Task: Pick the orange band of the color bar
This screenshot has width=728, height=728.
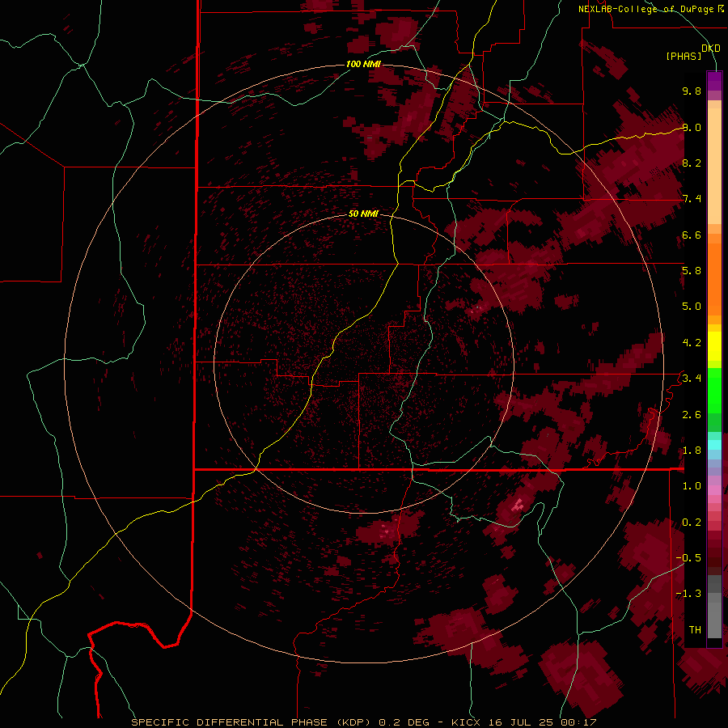Action: coord(714,279)
